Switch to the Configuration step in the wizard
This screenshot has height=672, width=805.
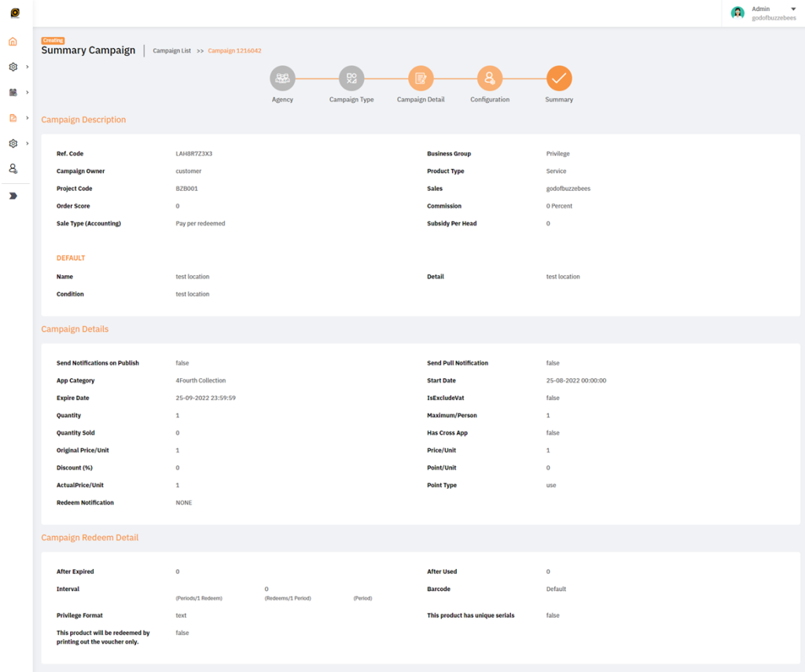(490, 78)
